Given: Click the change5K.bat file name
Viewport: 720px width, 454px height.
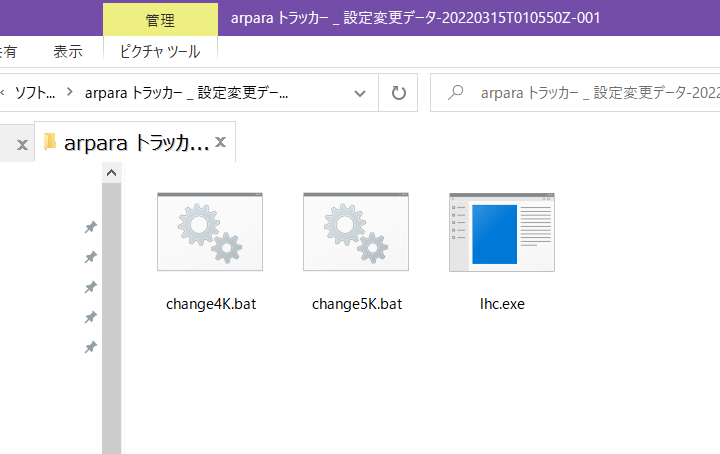Looking at the screenshot, I should (357, 304).
